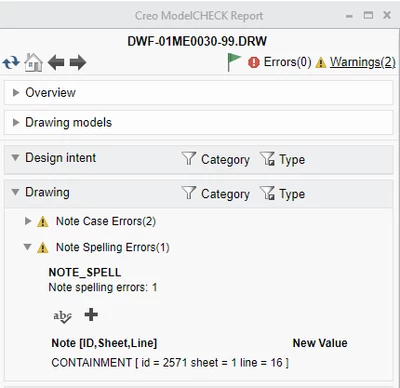Minimize the ModelCHECK Report window
This screenshot has width=400, height=388.
point(349,16)
